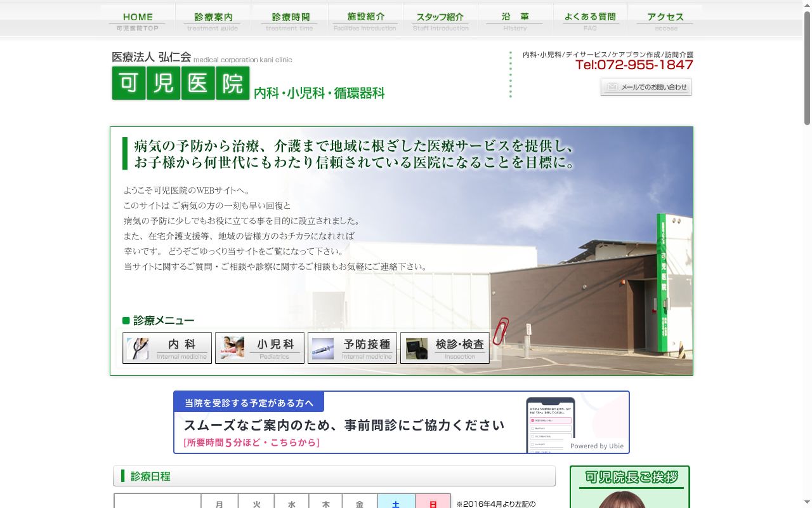Open 施設紹介 facilities introduction

tap(365, 21)
